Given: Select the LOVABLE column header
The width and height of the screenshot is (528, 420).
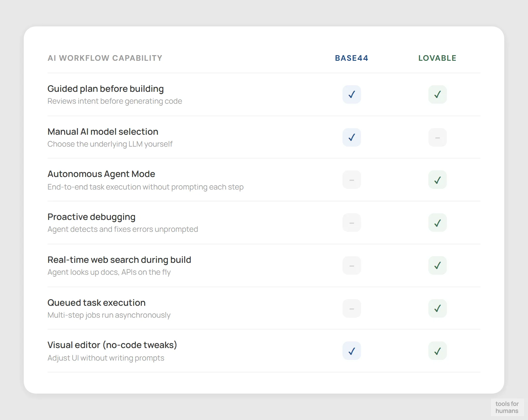Looking at the screenshot, I should coord(437,58).
